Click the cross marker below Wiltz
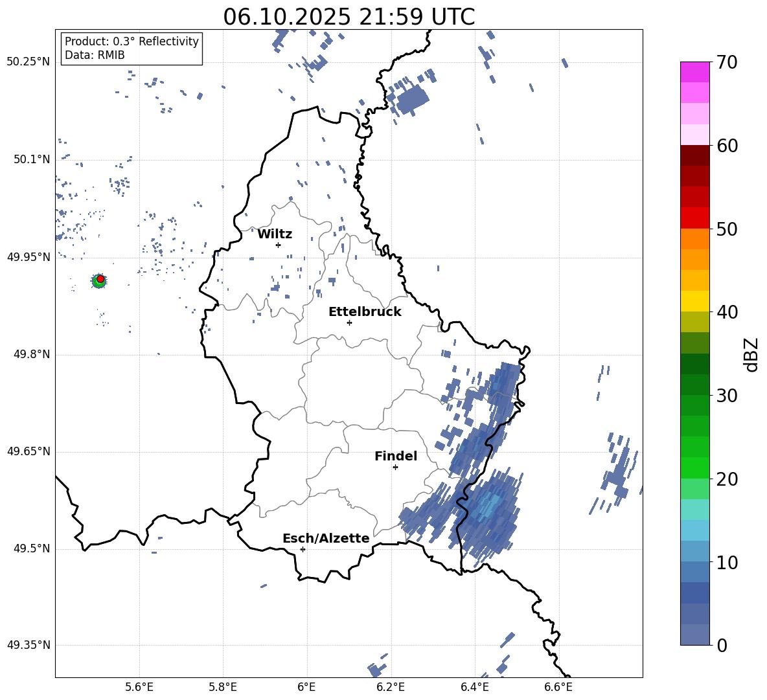This screenshot has width=767, height=700. click(278, 245)
